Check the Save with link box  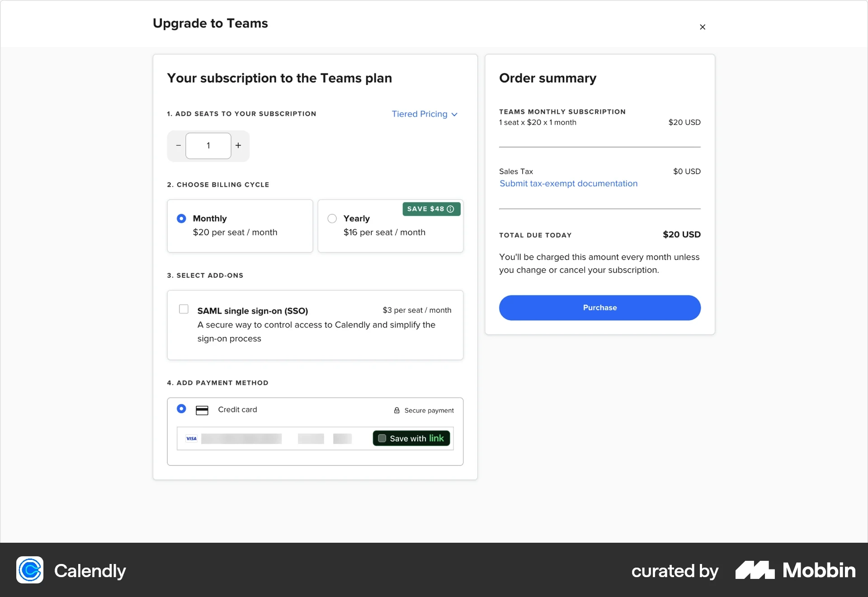click(x=382, y=438)
